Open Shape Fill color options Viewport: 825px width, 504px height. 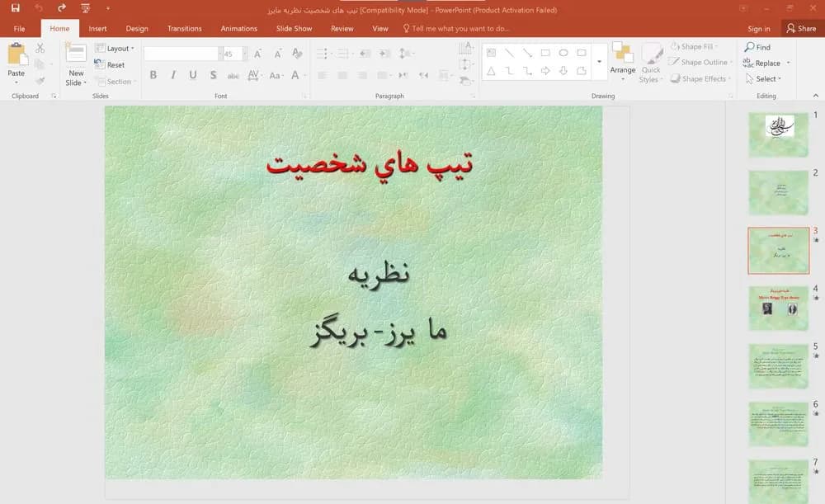click(x=694, y=46)
